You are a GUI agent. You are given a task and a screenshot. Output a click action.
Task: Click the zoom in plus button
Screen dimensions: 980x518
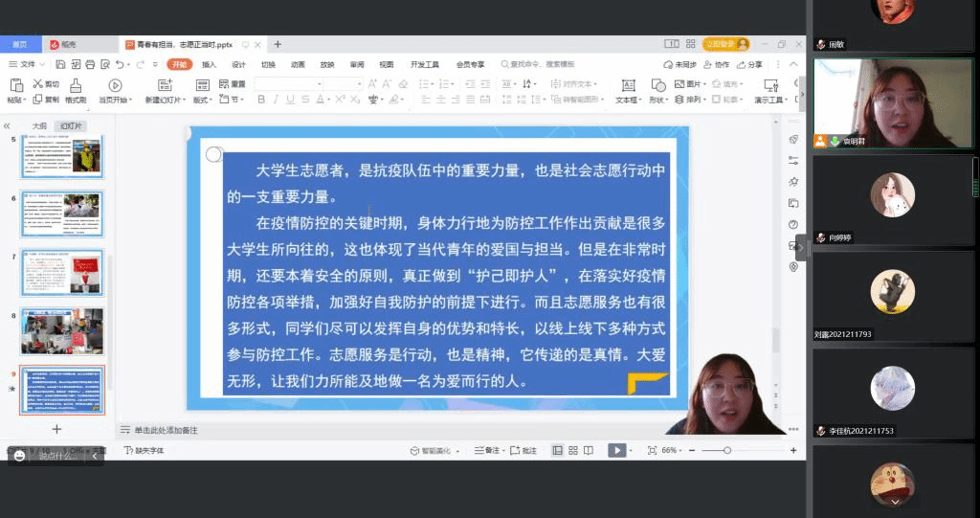[793, 450]
